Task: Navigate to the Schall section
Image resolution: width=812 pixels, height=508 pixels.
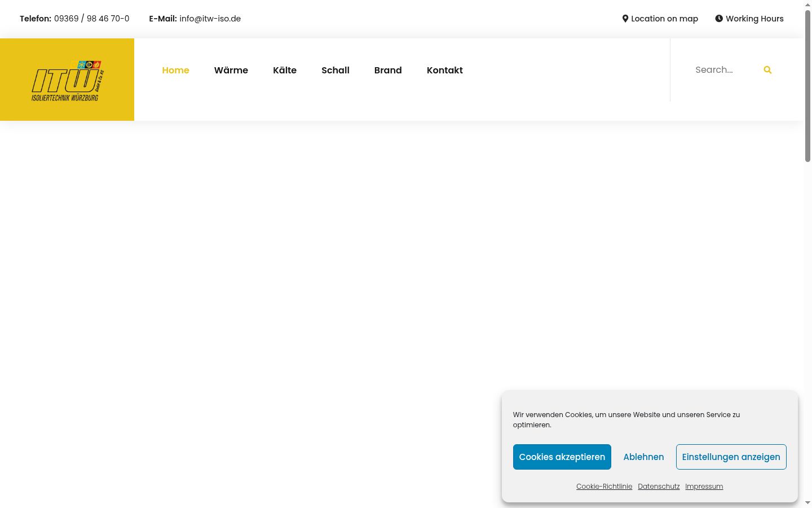Action: [336, 70]
